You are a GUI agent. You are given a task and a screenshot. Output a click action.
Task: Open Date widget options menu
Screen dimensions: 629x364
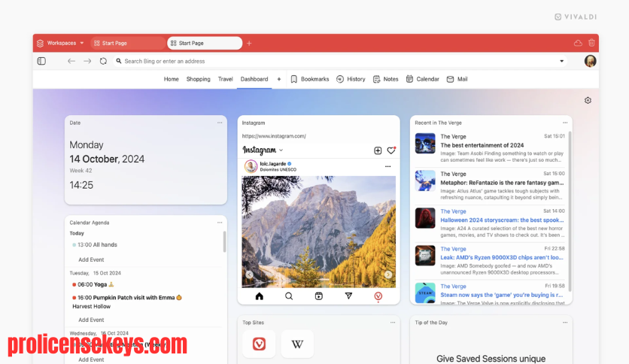tap(220, 123)
